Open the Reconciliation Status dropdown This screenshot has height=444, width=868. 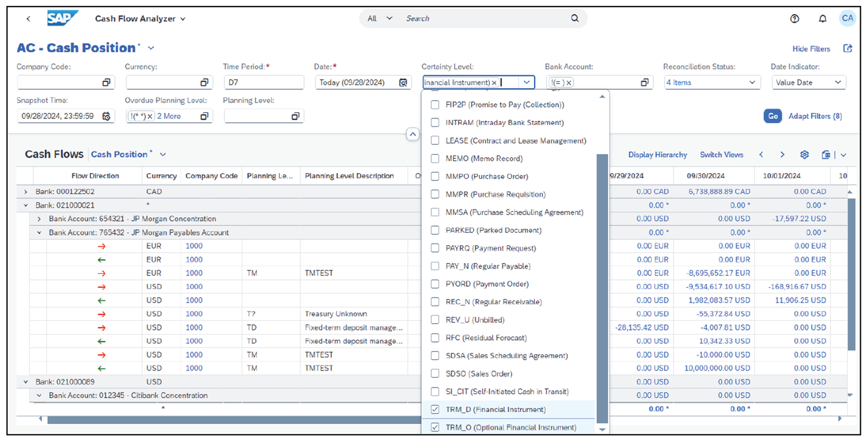(x=753, y=82)
